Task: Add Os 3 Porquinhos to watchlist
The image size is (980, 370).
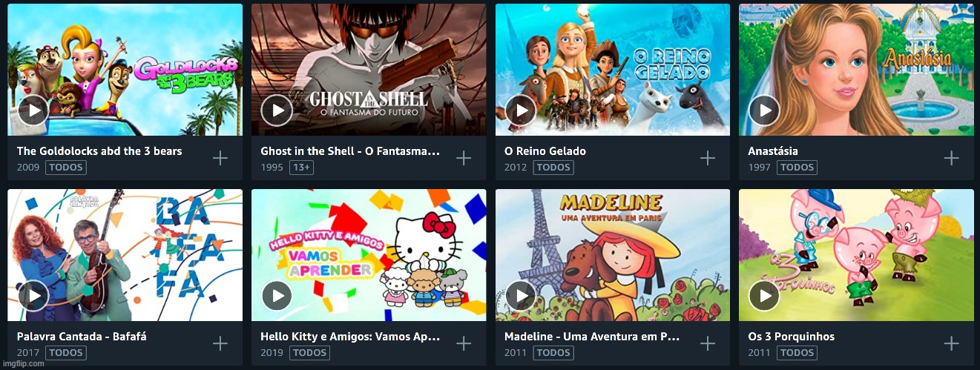Action: (951, 343)
